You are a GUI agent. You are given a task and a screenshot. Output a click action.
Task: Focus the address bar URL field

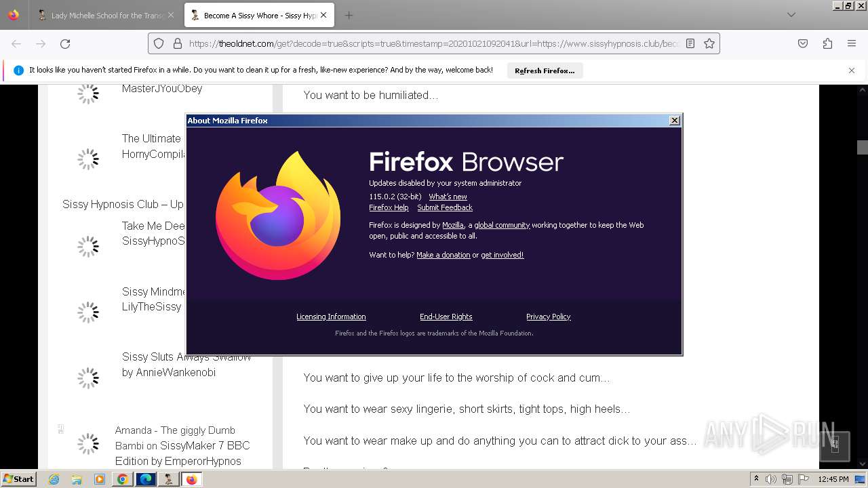point(434,43)
